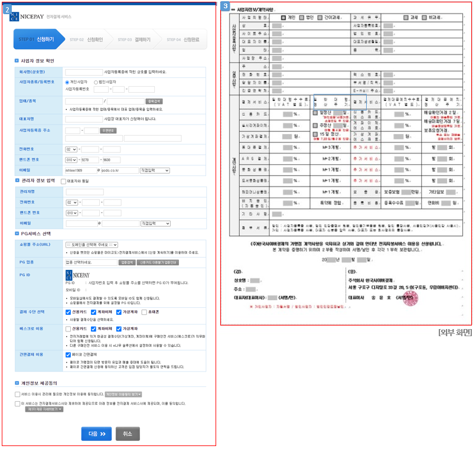The width and height of the screenshot is (476, 449).
Task: Click the credit card restricted industries info button
Action: [158, 262]
